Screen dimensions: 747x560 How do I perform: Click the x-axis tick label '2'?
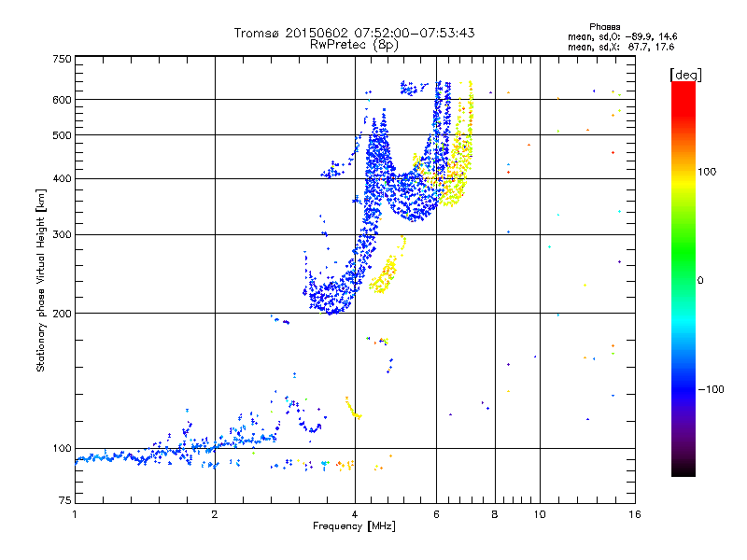[215, 514]
